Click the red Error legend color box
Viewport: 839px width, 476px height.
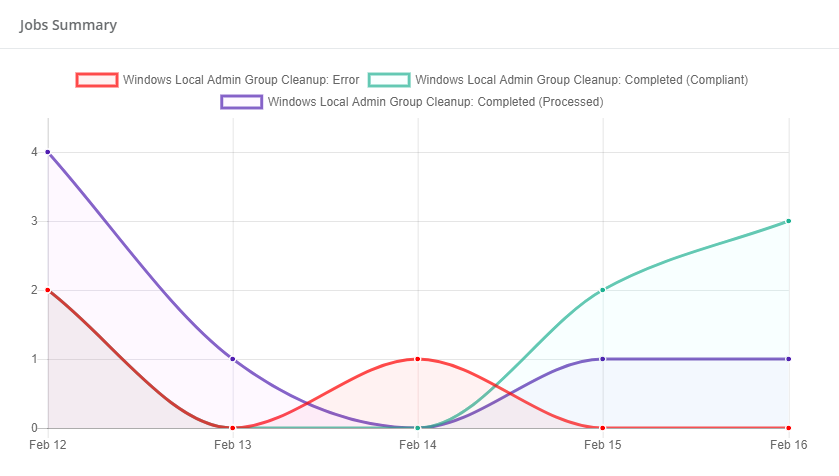[x=97, y=80]
